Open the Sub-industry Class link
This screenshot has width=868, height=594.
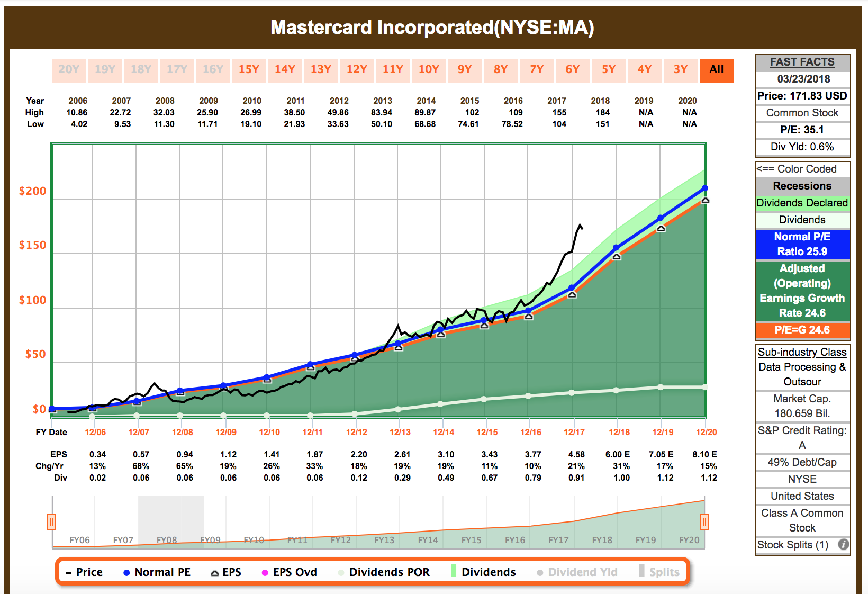(x=802, y=352)
